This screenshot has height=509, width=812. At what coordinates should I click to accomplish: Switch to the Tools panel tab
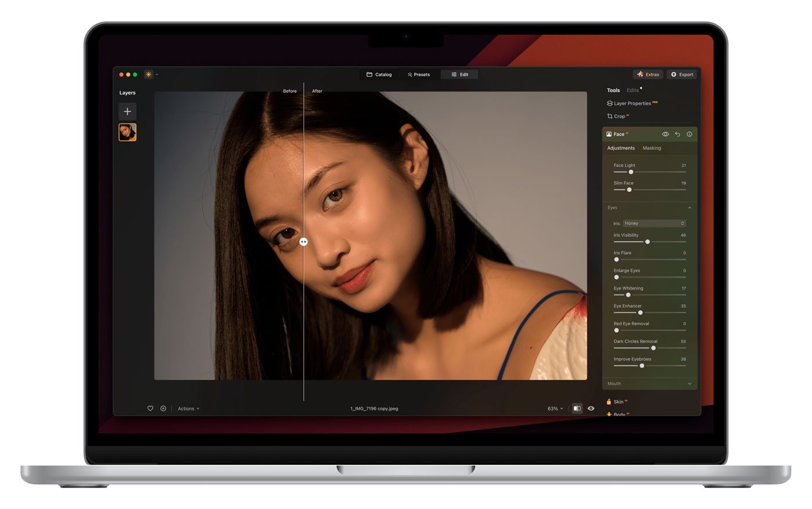coord(614,90)
